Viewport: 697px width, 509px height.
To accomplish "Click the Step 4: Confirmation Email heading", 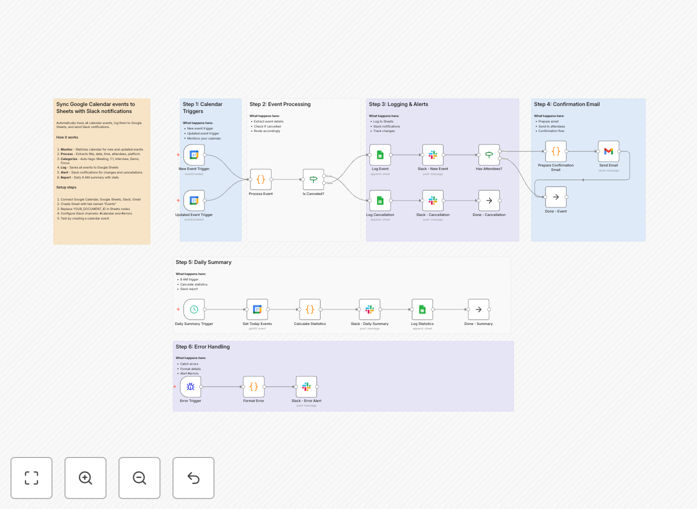I will pos(567,104).
